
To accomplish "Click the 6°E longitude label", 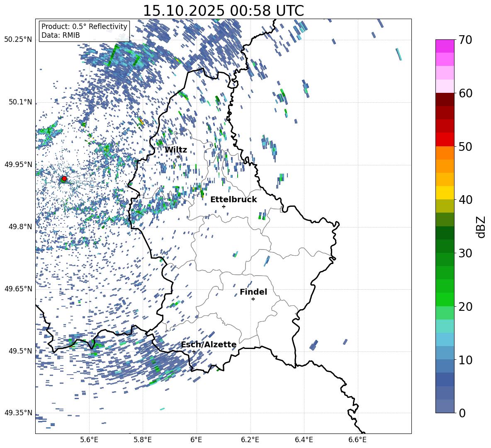I will tap(196, 440).
